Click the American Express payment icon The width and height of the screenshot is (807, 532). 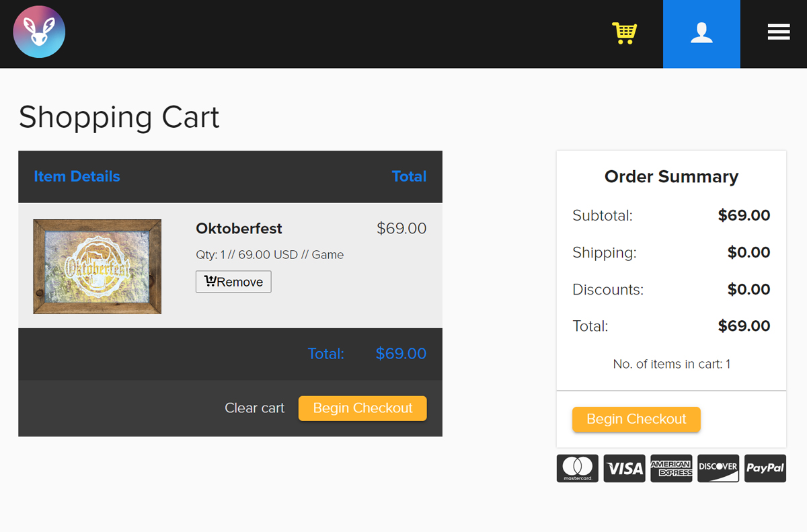tap(671, 468)
